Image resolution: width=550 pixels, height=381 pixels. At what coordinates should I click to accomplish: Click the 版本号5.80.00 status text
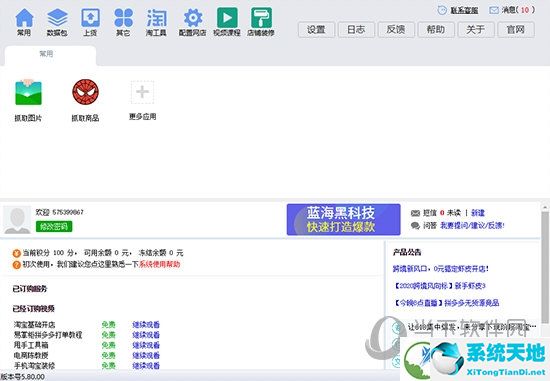(x=23, y=377)
